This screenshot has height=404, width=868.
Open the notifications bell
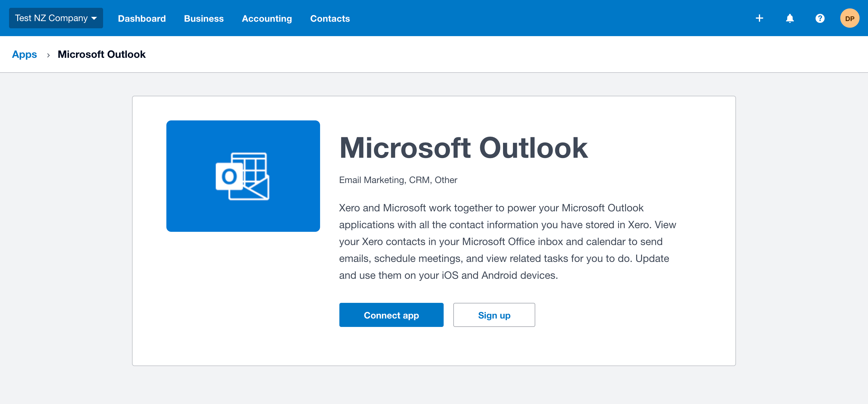790,18
